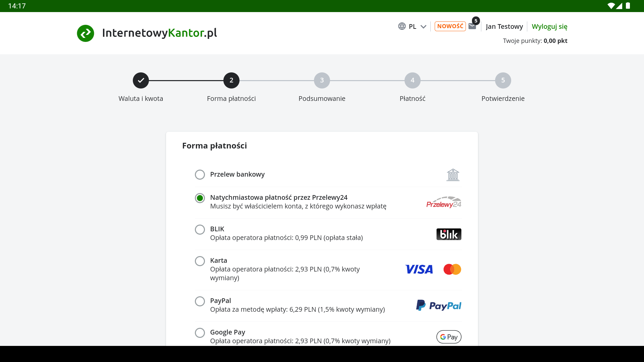Click step 5 Potwierdzenie marker
Image resolution: width=644 pixels, height=362 pixels.
click(x=503, y=80)
